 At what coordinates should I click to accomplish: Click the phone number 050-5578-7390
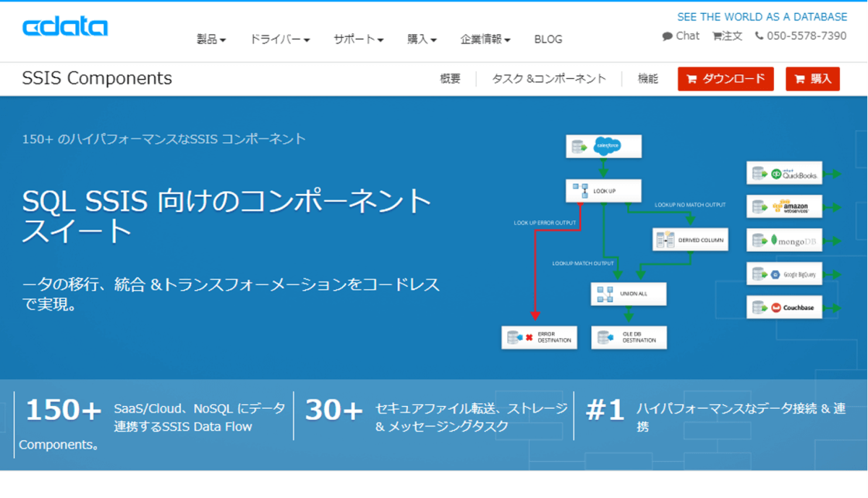807,35
